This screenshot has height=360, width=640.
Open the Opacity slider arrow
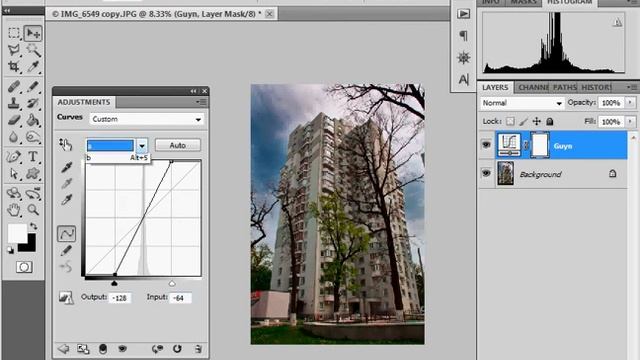(x=630, y=102)
